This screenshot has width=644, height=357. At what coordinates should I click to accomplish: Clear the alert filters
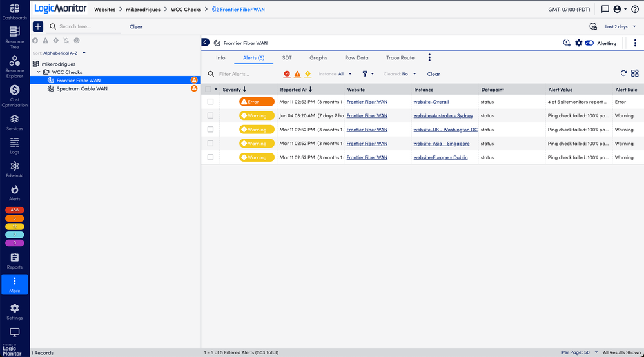pos(433,74)
